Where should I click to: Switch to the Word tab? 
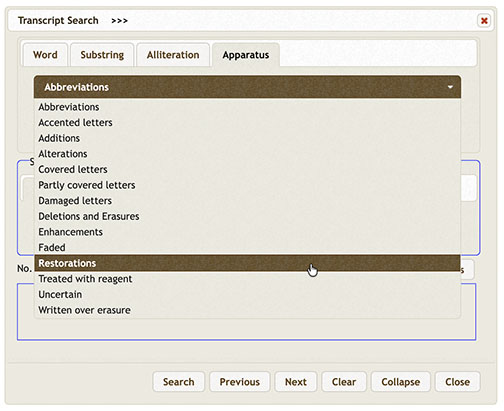[45, 55]
